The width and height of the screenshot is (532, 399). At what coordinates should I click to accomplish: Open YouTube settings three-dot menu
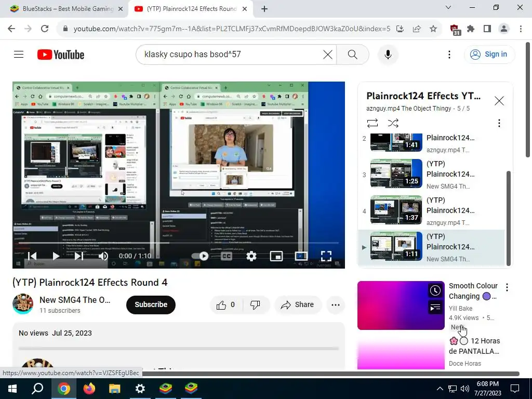coord(449,54)
